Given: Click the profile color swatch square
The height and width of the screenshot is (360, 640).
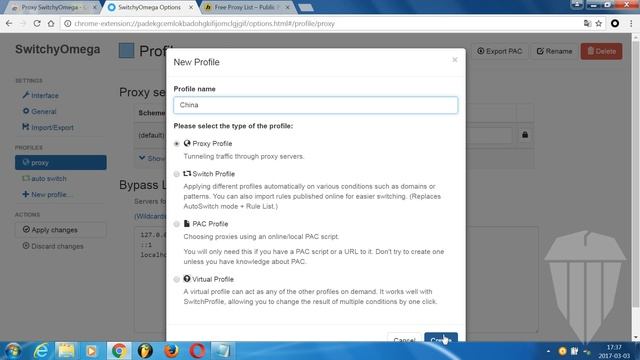Looking at the screenshot, I should click(127, 51).
